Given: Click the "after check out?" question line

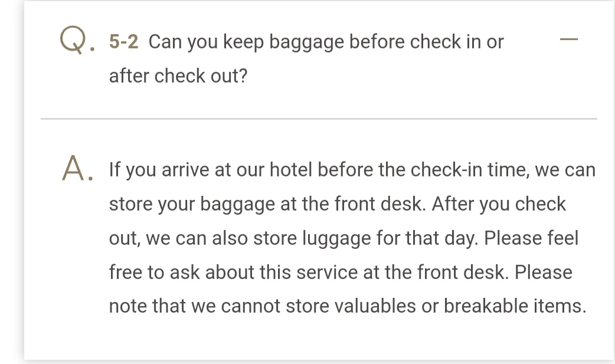Looking at the screenshot, I should coord(178,76).
